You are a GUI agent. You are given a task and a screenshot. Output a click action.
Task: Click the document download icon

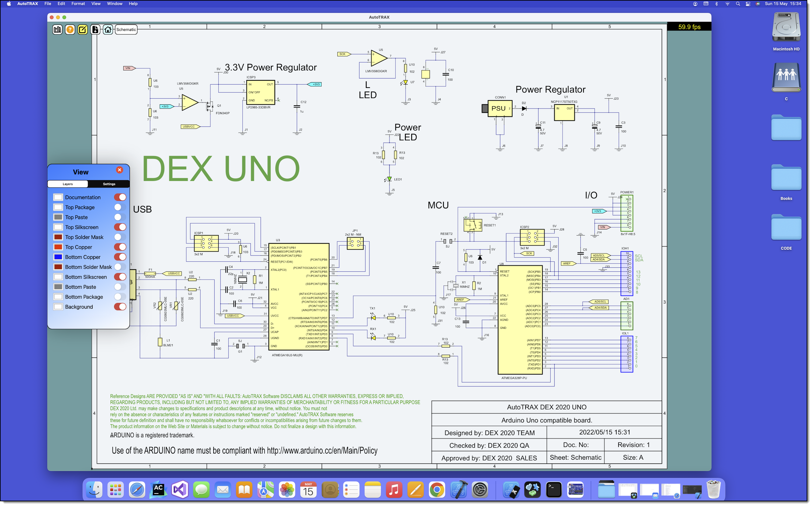pos(95,29)
